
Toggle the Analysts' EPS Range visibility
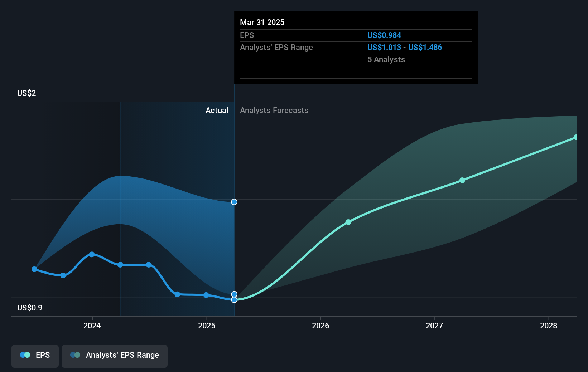click(x=114, y=356)
